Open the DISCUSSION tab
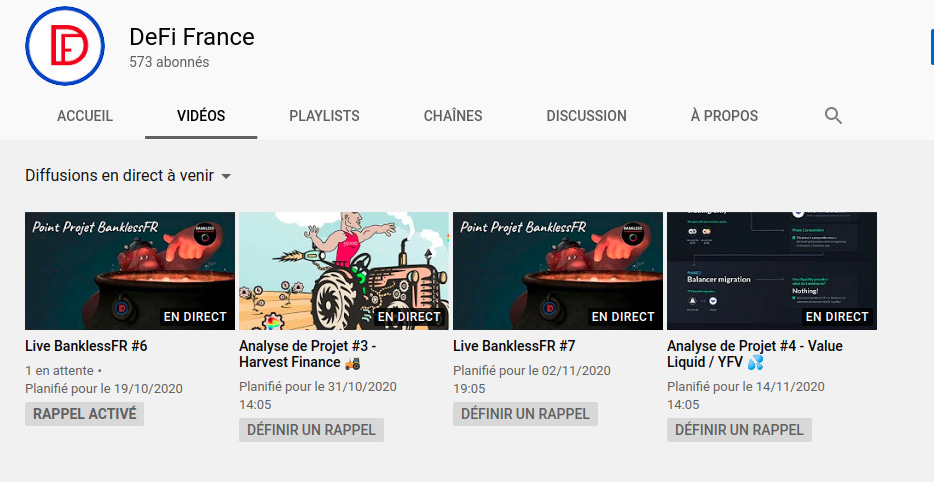 tap(587, 116)
